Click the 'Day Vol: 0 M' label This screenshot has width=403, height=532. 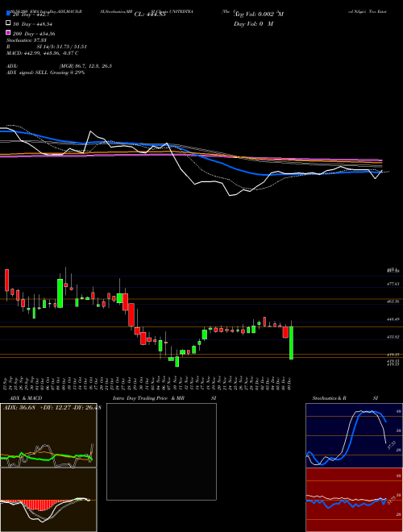(x=253, y=23)
